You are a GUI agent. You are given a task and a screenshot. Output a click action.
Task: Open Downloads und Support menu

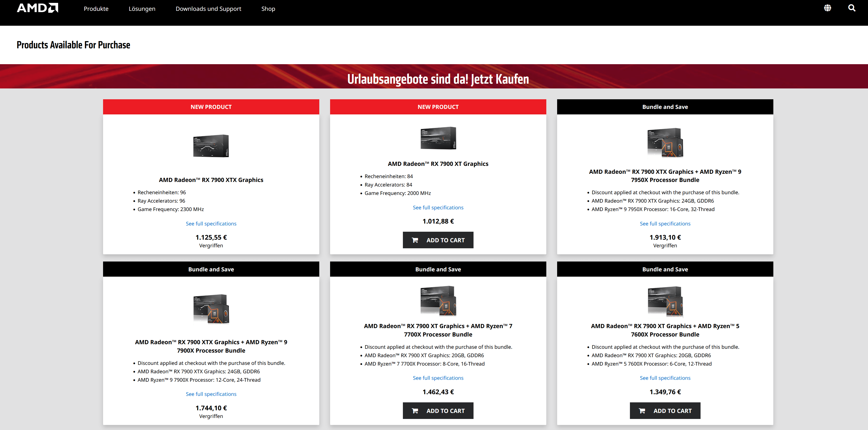(x=208, y=9)
